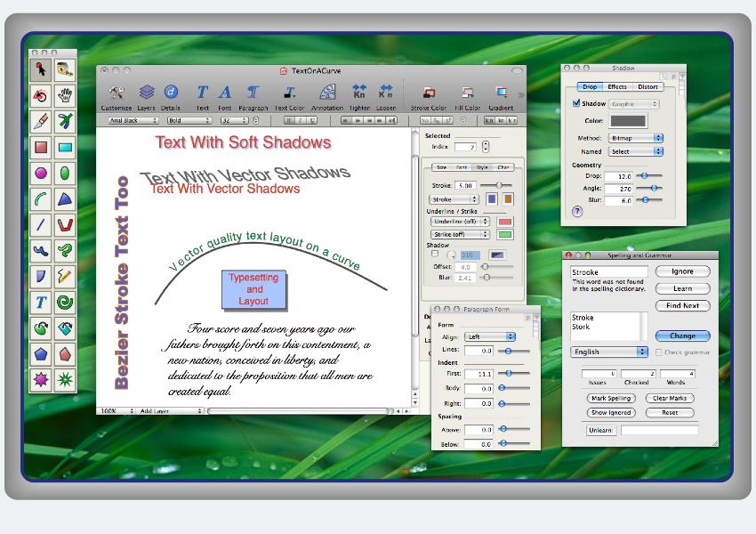Select the green oval shape tool
This screenshot has width=756, height=534.
[x=65, y=173]
